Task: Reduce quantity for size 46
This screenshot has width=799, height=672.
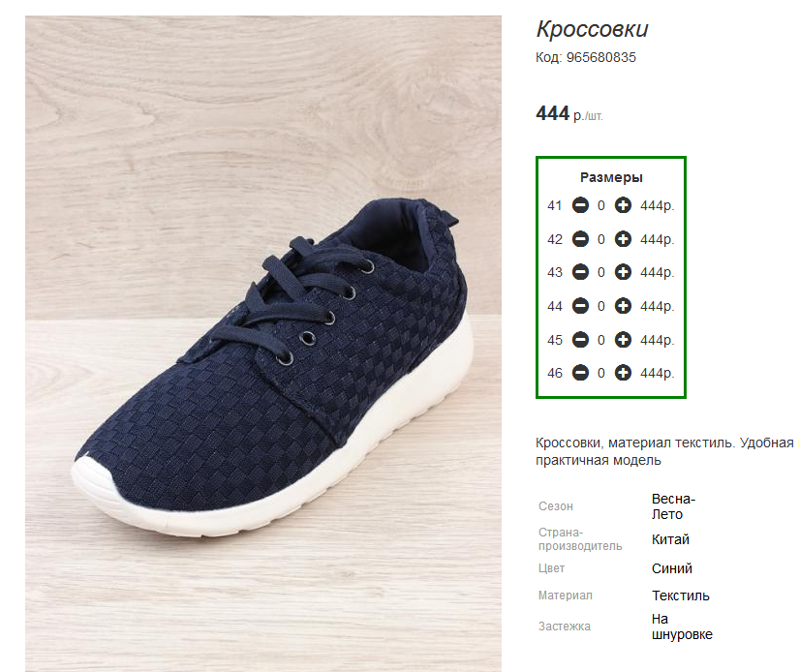Action: 580,373
